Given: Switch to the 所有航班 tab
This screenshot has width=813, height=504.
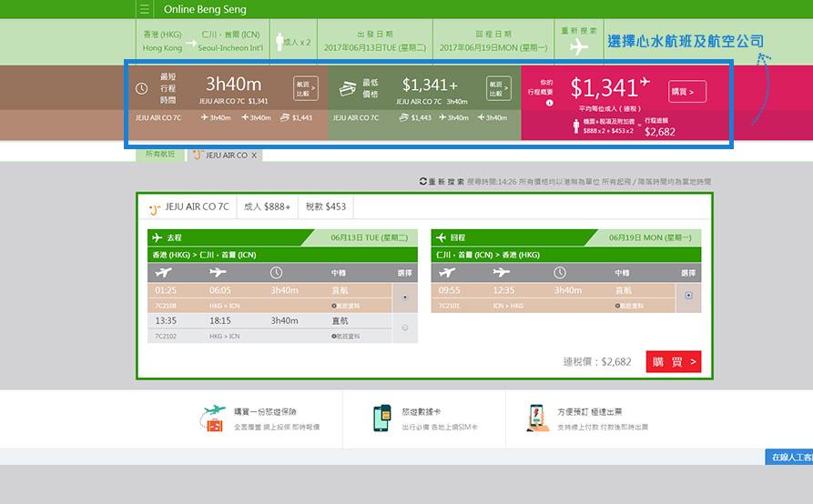Looking at the screenshot, I should pos(160,155).
